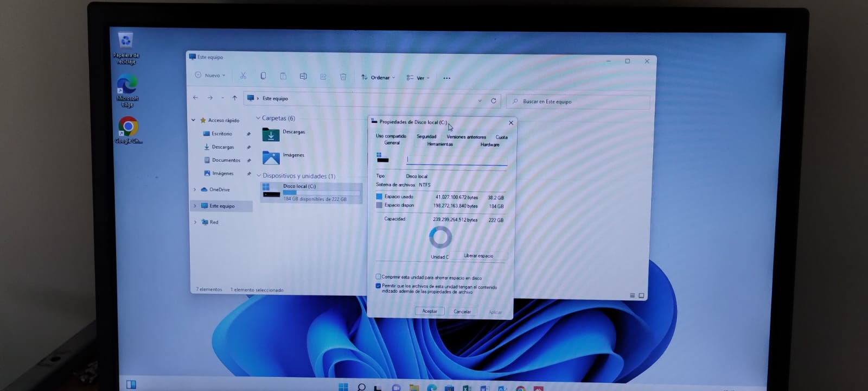Click the disk usage donut chart

(441, 237)
